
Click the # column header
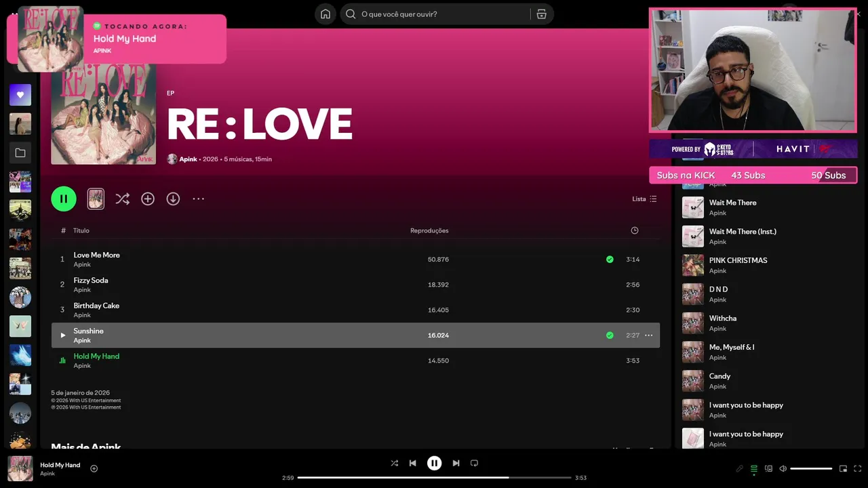tap(63, 230)
